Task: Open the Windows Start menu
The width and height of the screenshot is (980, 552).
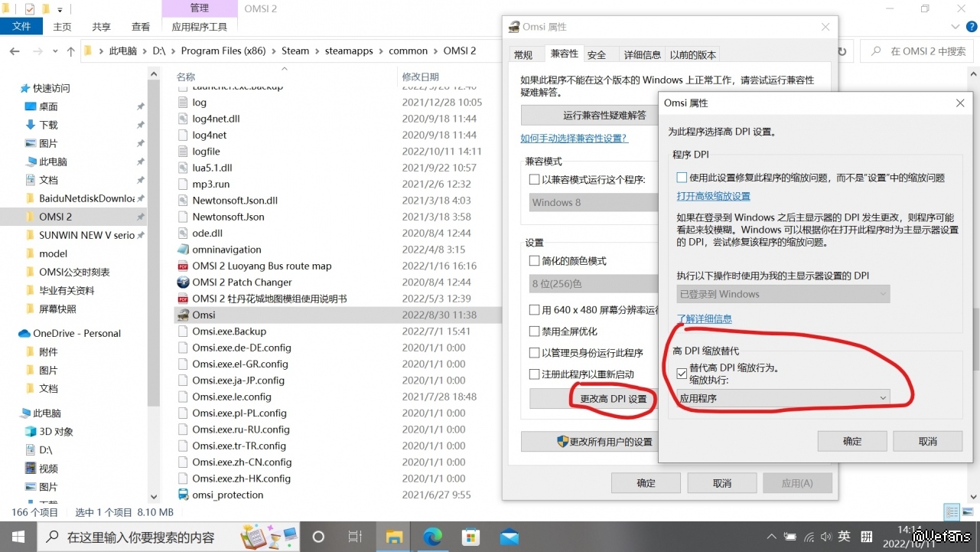Action: point(18,537)
